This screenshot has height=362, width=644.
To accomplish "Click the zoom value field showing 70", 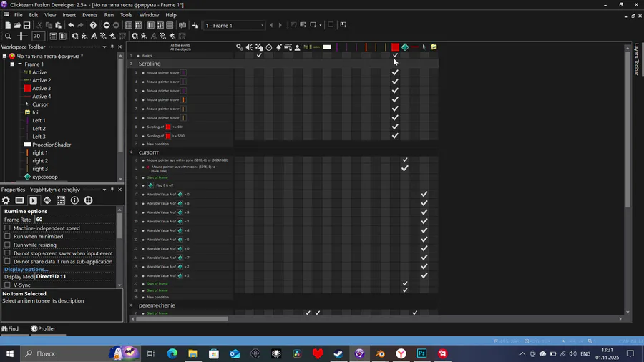I will click(x=37, y=36).
